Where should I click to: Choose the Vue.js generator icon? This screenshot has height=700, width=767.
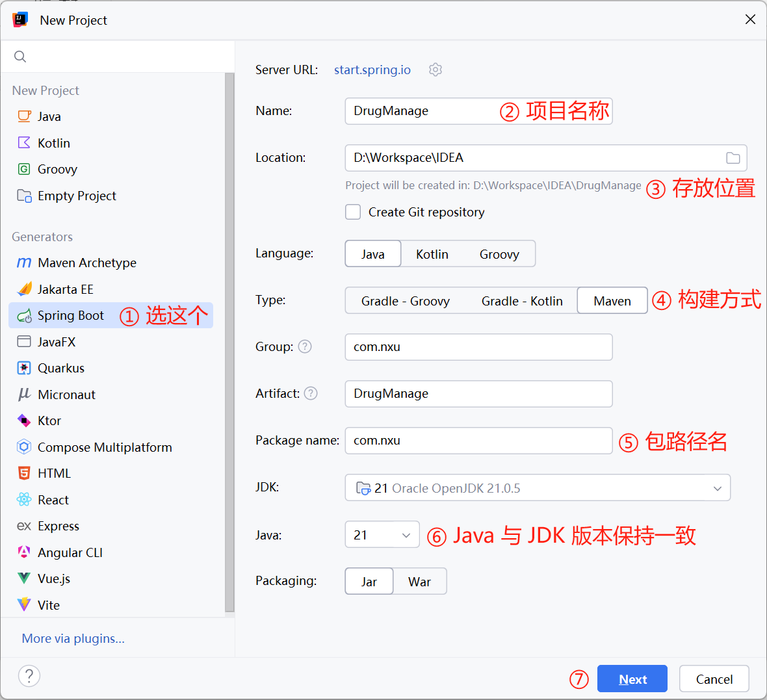(x=24, y=578)
